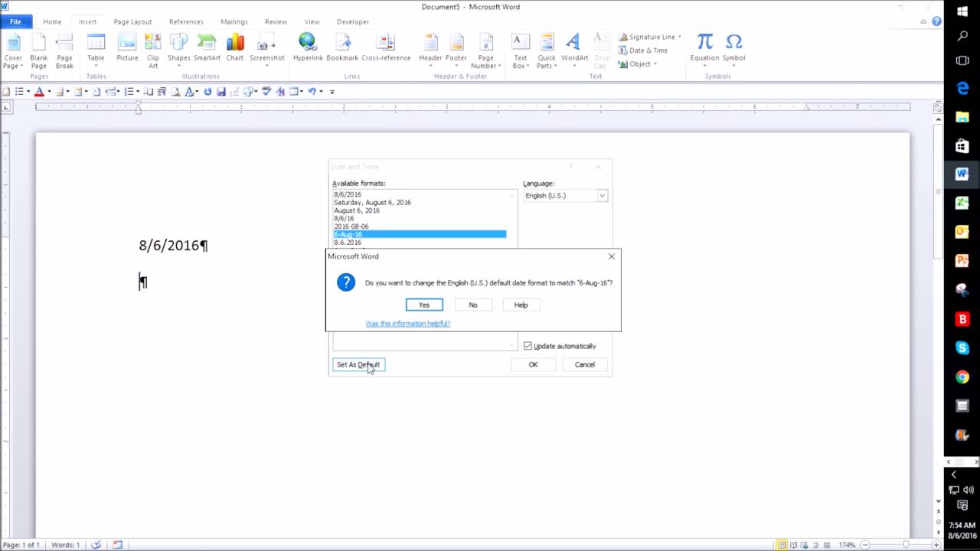Click the spelling check status icon
980x551 pixels.
[96, 545]
